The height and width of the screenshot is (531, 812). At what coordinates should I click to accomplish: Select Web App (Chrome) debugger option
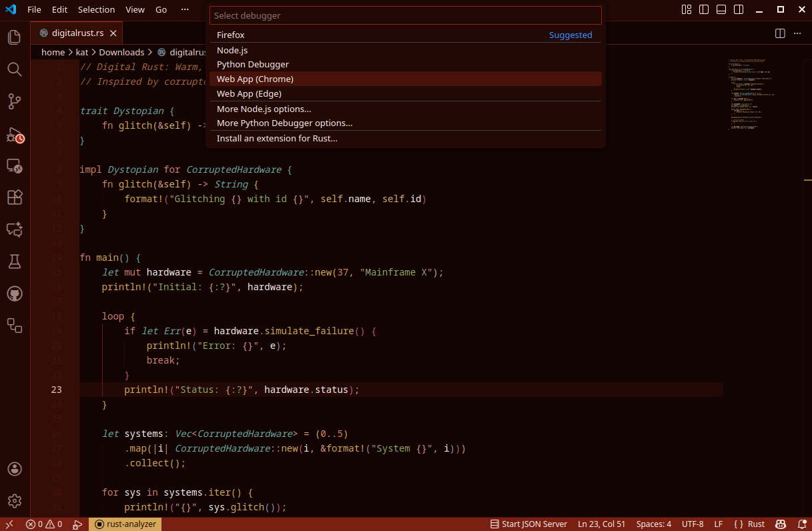point(255,79)
